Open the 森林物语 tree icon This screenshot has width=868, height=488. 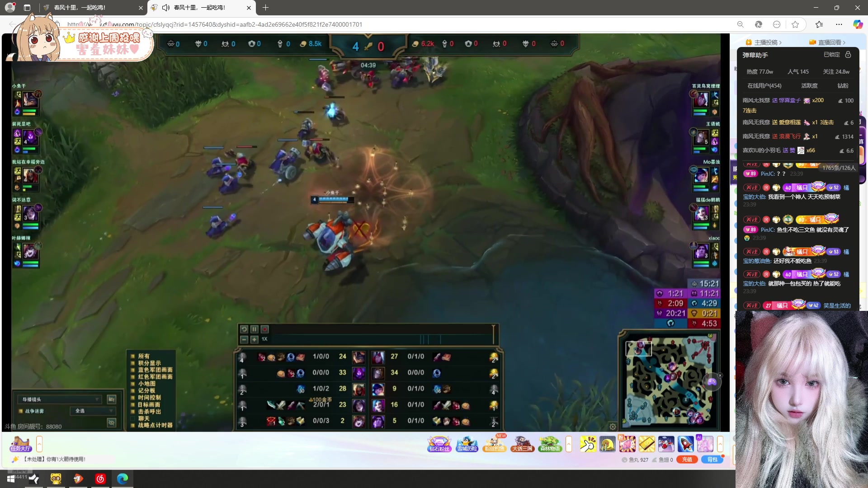550,444
